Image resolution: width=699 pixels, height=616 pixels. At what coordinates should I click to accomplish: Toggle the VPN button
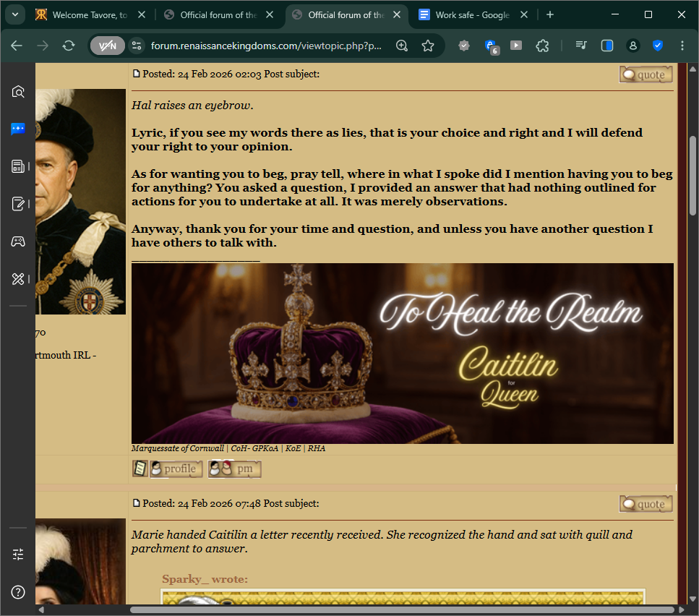(108, 46)
